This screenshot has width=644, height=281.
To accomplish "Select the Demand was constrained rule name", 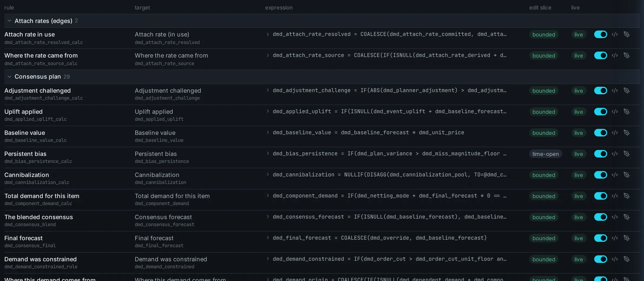I will click(x=41, y=259).
